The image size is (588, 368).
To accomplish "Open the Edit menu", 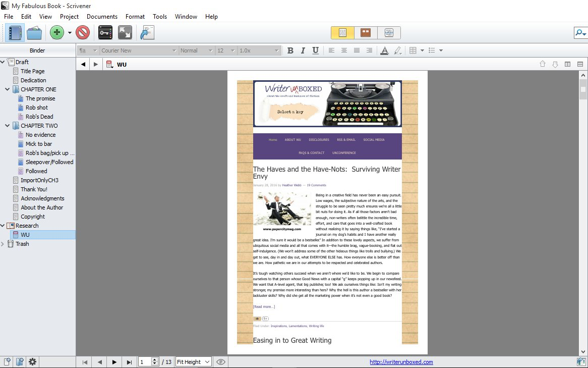I will click(26, 17).
